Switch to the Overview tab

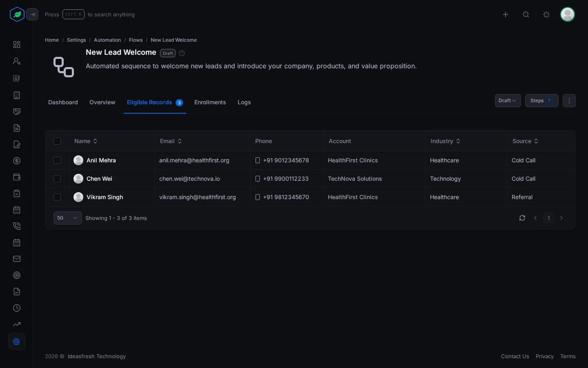(102, 102)
